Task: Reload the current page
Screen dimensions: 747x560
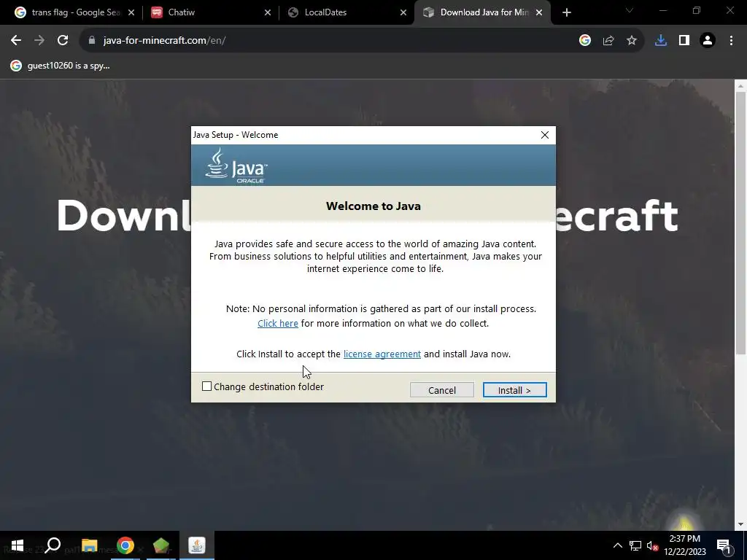Action: (63, 41)
